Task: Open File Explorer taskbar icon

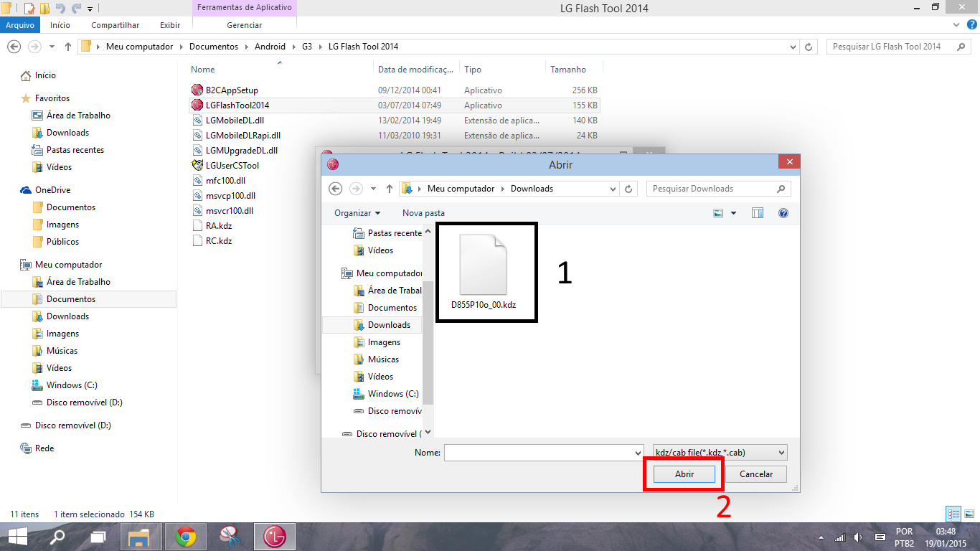Action: (139, 537)
